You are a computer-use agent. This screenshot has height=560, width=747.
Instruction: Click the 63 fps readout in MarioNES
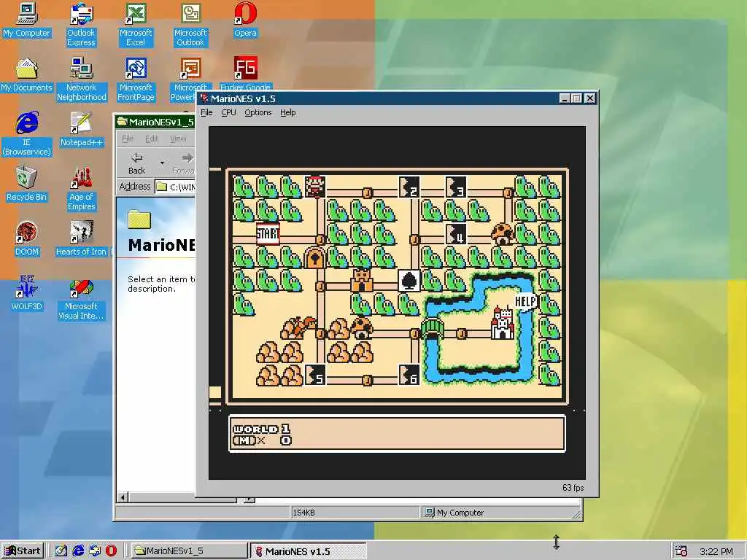[573, 488]
